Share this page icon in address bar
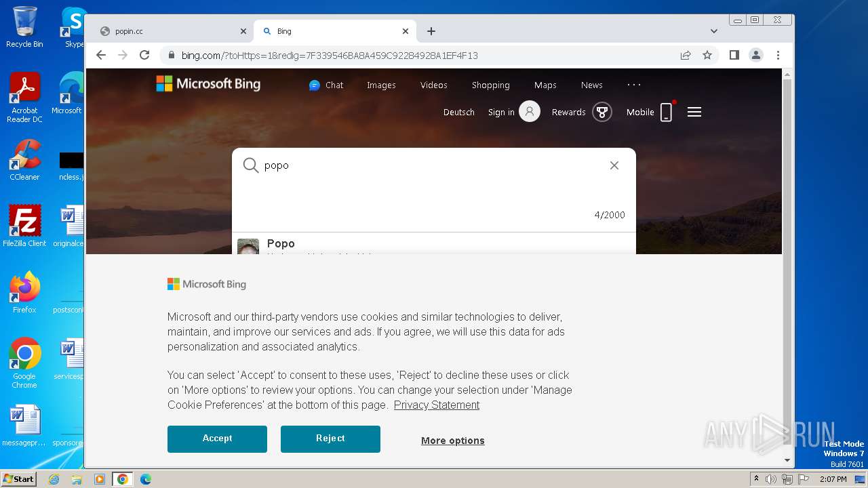This screenshot has height=488, width=868. 686,56
